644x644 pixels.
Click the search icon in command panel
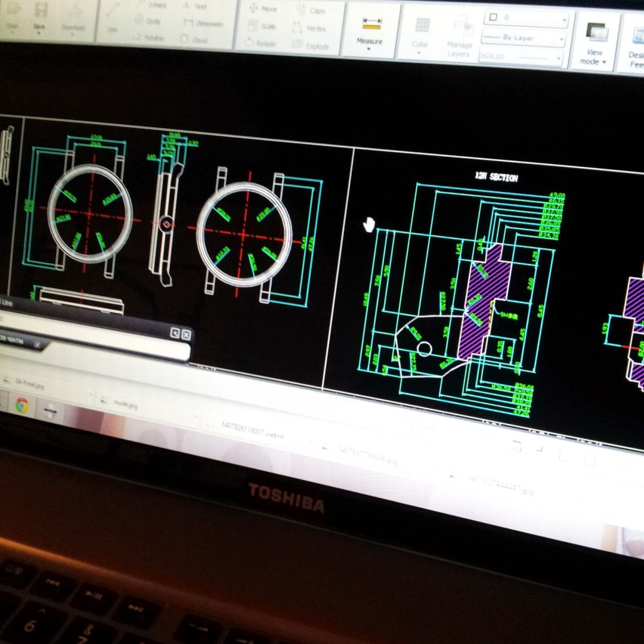175,333
